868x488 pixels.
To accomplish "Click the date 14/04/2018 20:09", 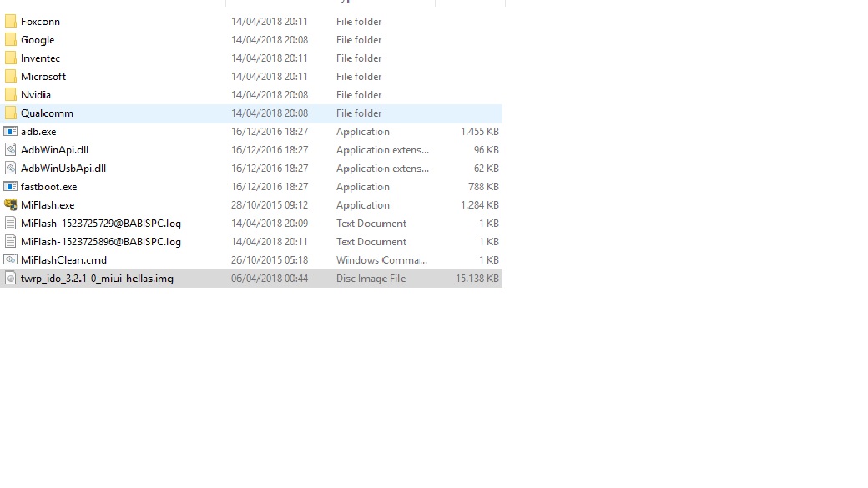I will pyautogui.click(x=270, y=223).
